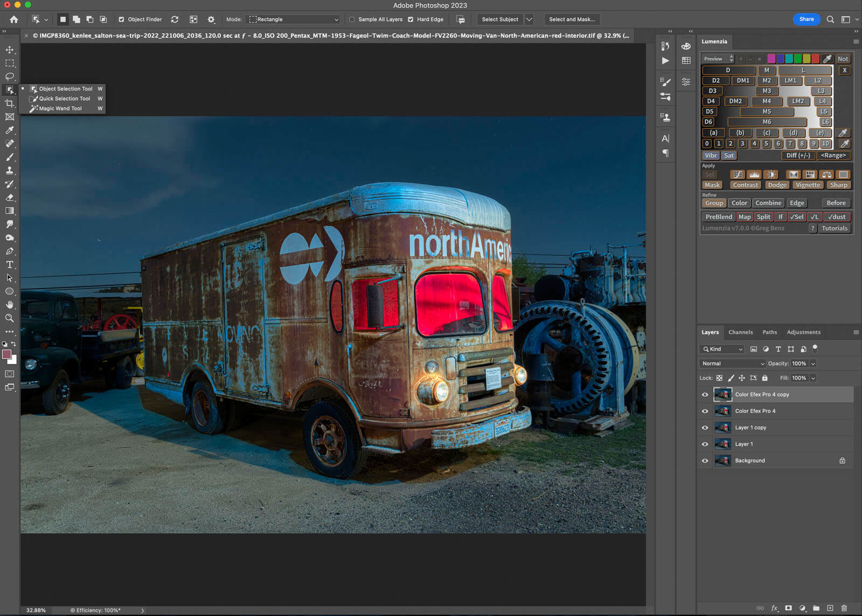Hide the Layer 1 copy layer
Screen dimensions: 862x616
[705, 428]
